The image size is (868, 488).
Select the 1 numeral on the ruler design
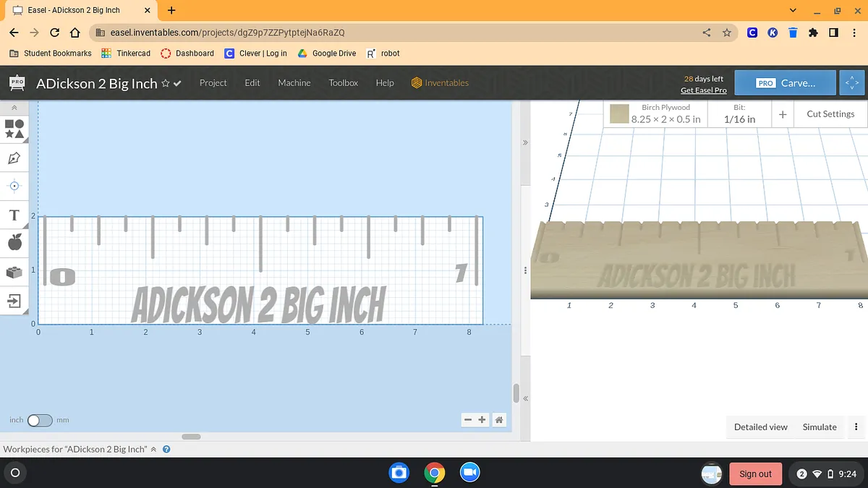461,273
